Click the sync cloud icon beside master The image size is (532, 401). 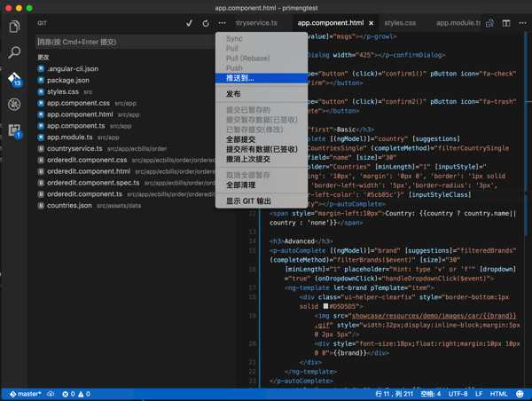point(51,394)
